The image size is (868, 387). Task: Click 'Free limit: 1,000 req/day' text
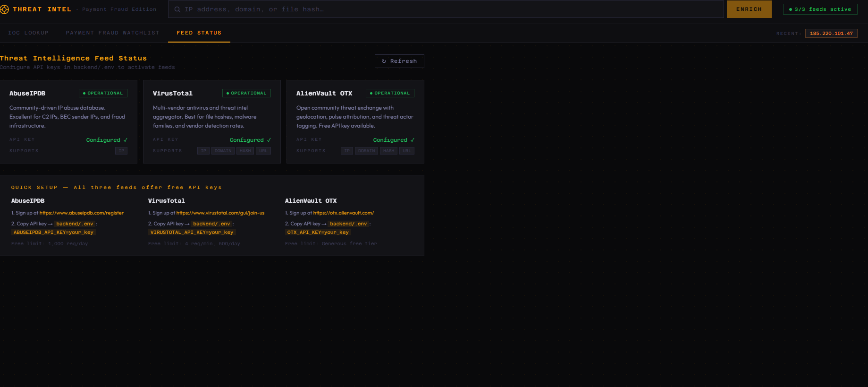coord(50,244)
